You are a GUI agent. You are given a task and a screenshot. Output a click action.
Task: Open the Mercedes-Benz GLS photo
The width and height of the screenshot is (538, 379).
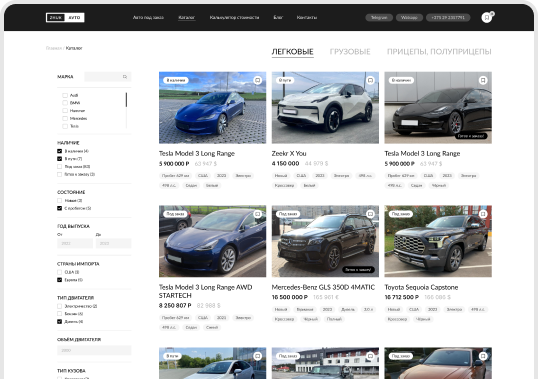click(325, 241)
